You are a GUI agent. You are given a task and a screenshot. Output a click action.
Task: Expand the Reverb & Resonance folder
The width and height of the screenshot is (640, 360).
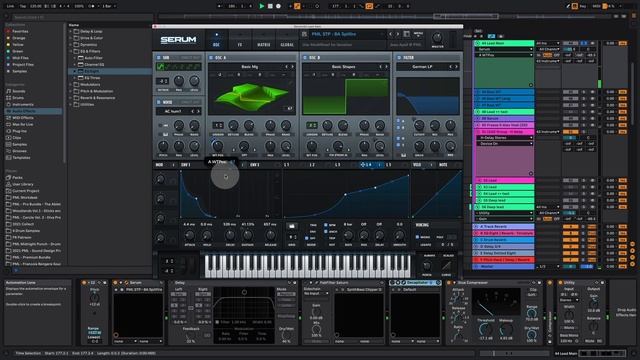coord(71,98)
